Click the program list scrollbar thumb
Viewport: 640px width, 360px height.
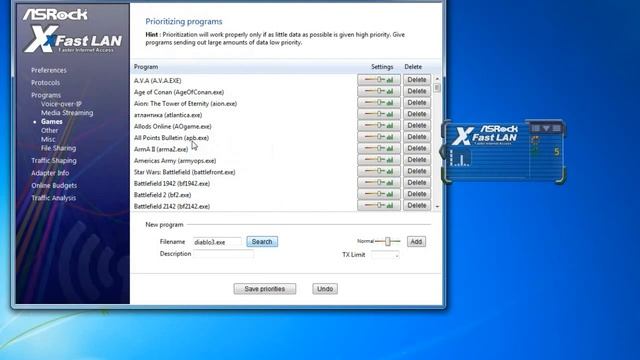tap(437, 88)
